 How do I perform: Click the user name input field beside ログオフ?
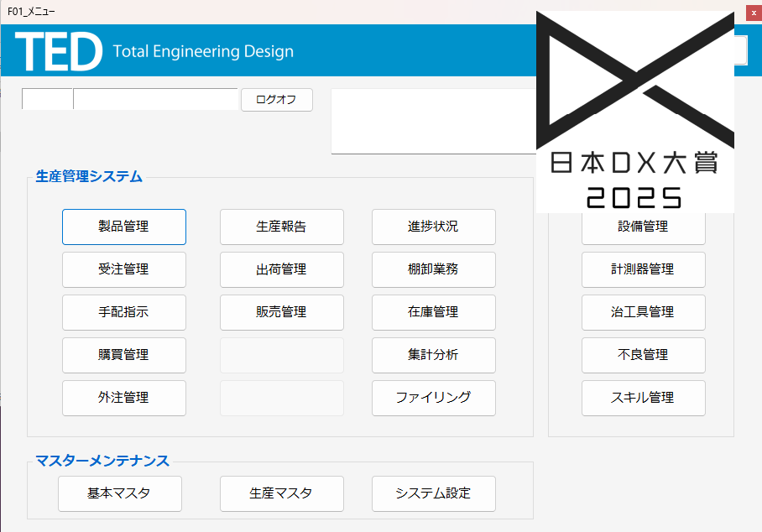155,99
